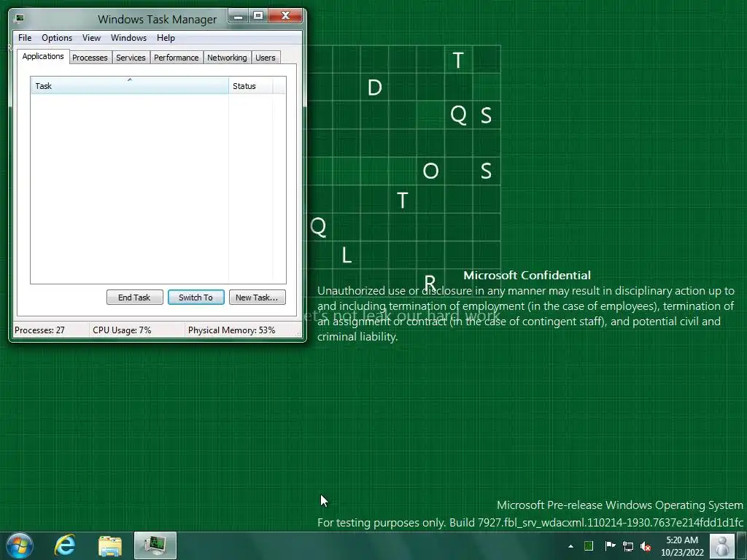Viewport: 747px width, 560px height.
Task: Click the green CPU meter tray icon
Action: tap(589, 545)
